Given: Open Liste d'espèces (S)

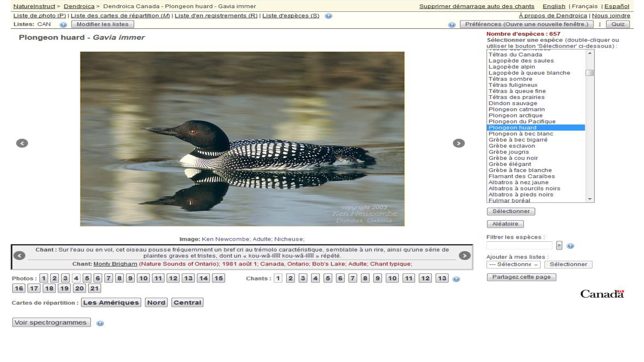Looking at the screenshot, I should click(291, 16).
